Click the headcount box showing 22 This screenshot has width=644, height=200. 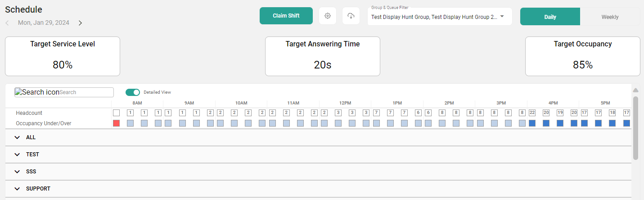point(532,113)
